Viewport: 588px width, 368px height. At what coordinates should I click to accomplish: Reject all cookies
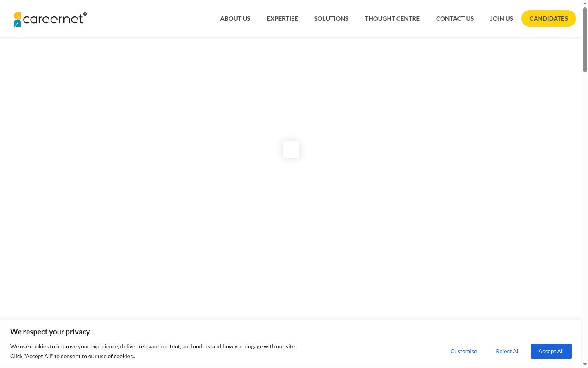click(508, 351)
